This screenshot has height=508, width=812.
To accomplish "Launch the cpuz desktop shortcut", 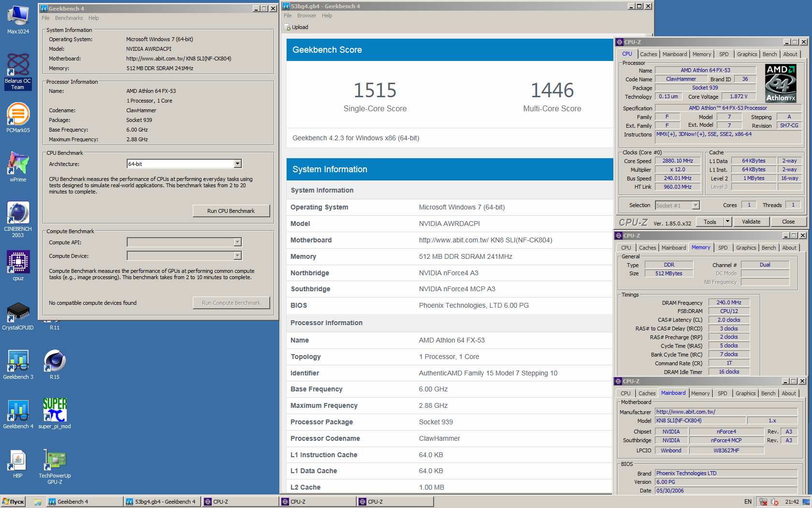I will click(x=18, y=265).
